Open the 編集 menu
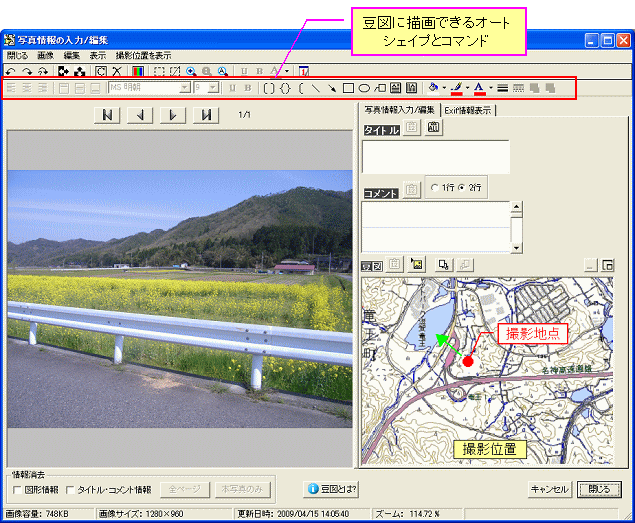This screenshot has width=635, height=523. point(72,56)
